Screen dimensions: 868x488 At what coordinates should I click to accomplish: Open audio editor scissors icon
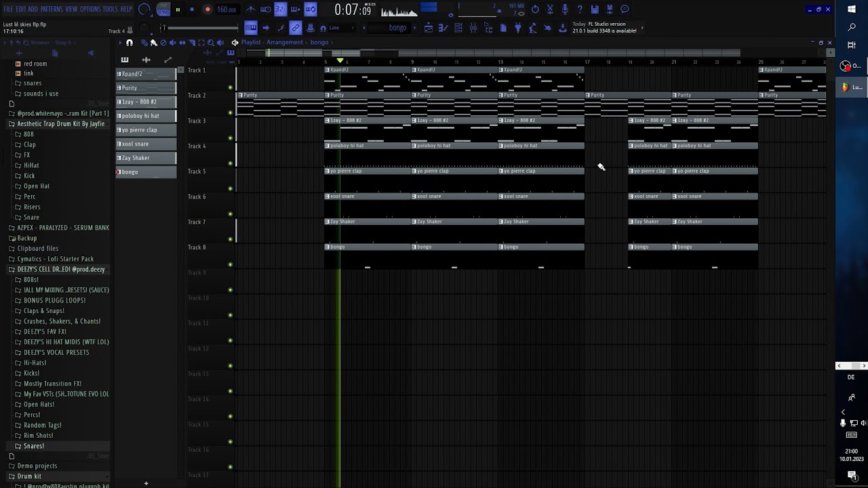[x=550, y=9]
